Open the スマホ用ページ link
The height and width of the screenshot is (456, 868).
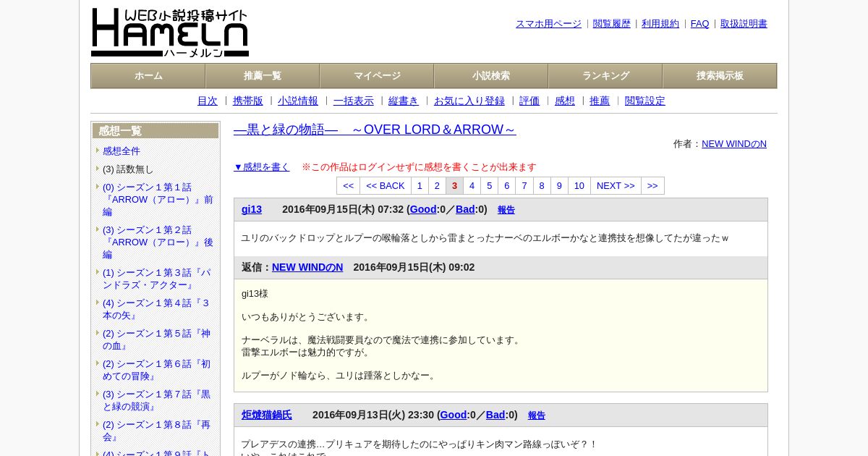click(548, 24)
